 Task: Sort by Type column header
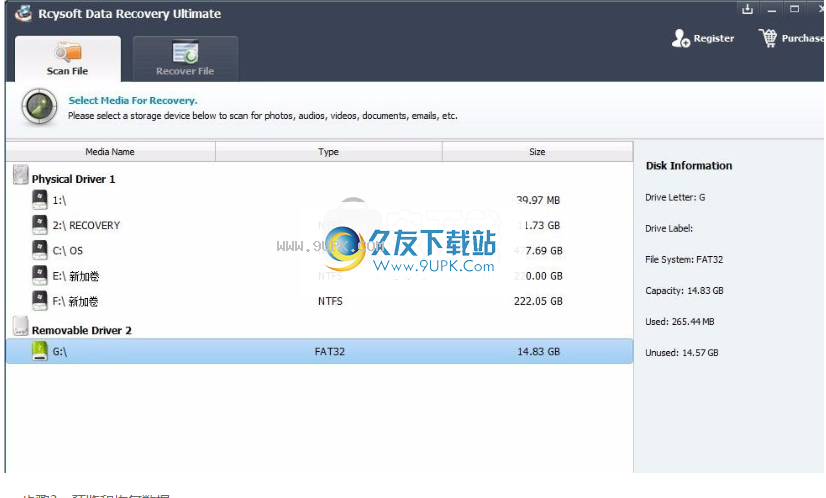pyautogui.click(x=328, y=152)
